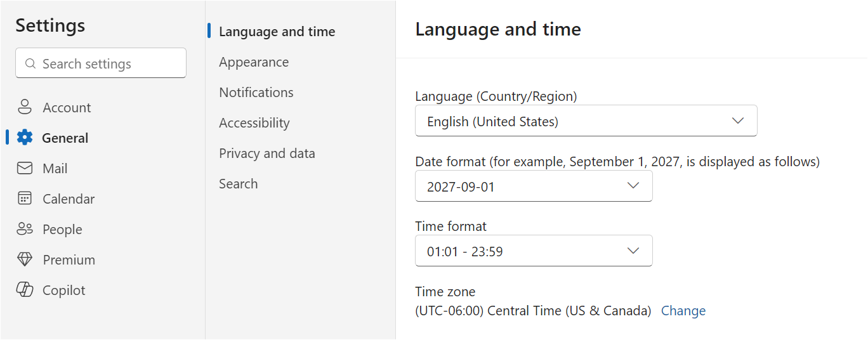The width and height of the screenshot is (868, 340).
Task: Open the Time format dropdown
Action: coord(534,251)
